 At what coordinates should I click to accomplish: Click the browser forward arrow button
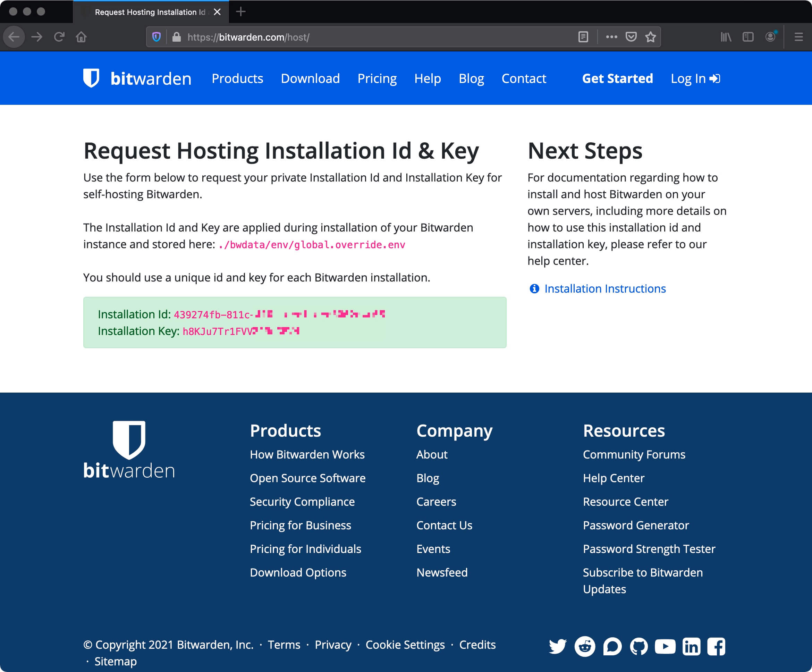[37, 37]
